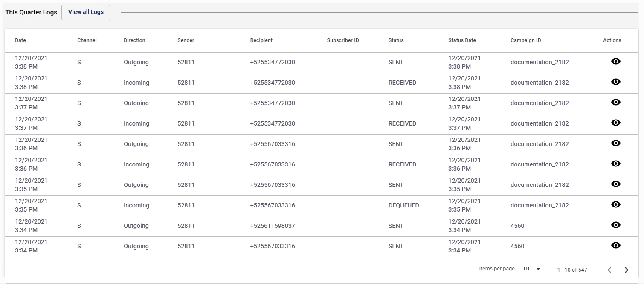The image size is (644, 284).
Task: Click the Items per page label
Action: (x=497, y=269)
